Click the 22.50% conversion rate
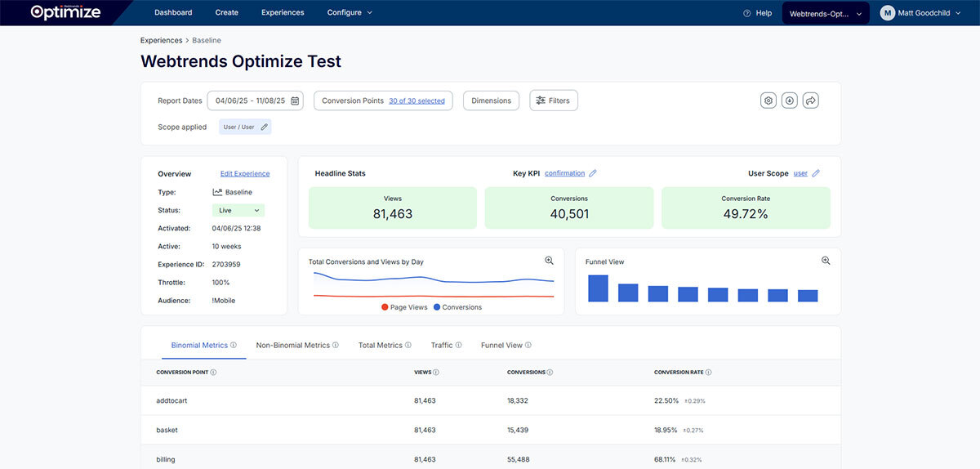Image resolution: width=980 pixels, height=469 pixels. (x=666, y=400)
